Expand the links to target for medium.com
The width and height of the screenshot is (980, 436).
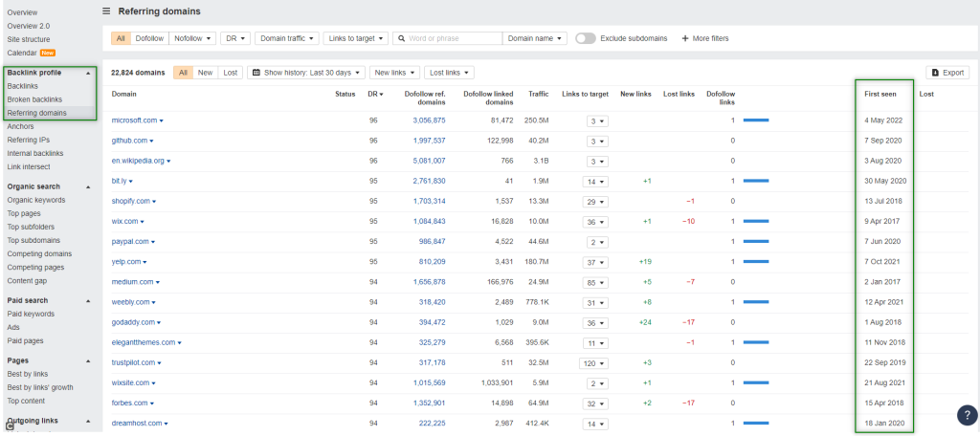pos(597,282)
